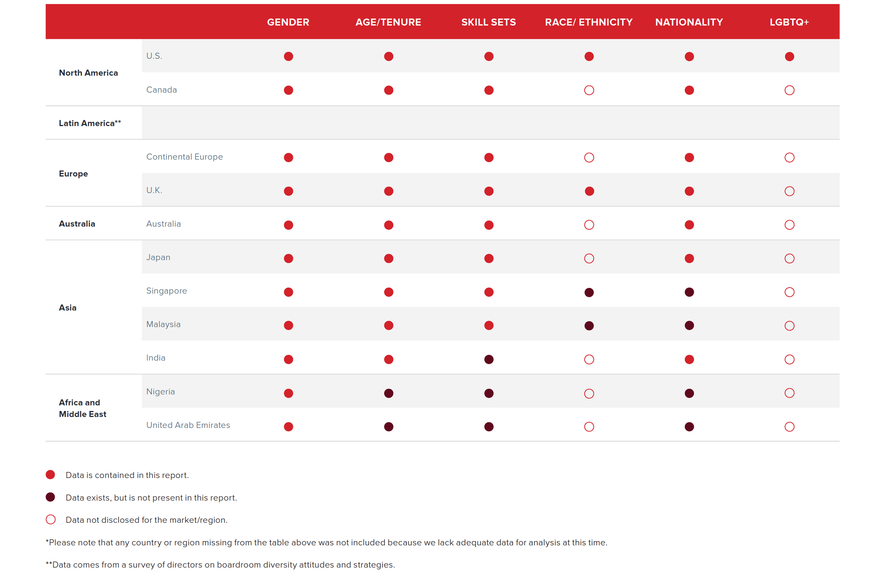The image size is (873, 588).
Task: Click Australia's Nationality red dot
Action: click(x=689, y=225)
